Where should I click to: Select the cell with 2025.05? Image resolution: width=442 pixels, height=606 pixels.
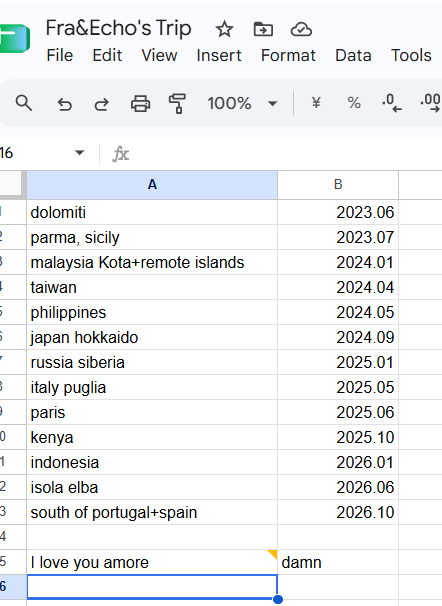(338, 387)
